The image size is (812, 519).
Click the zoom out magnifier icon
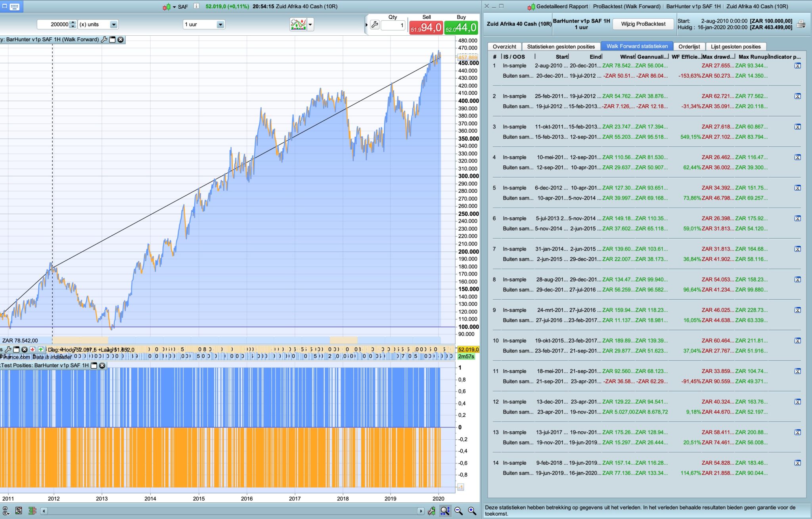coord(459,511)
